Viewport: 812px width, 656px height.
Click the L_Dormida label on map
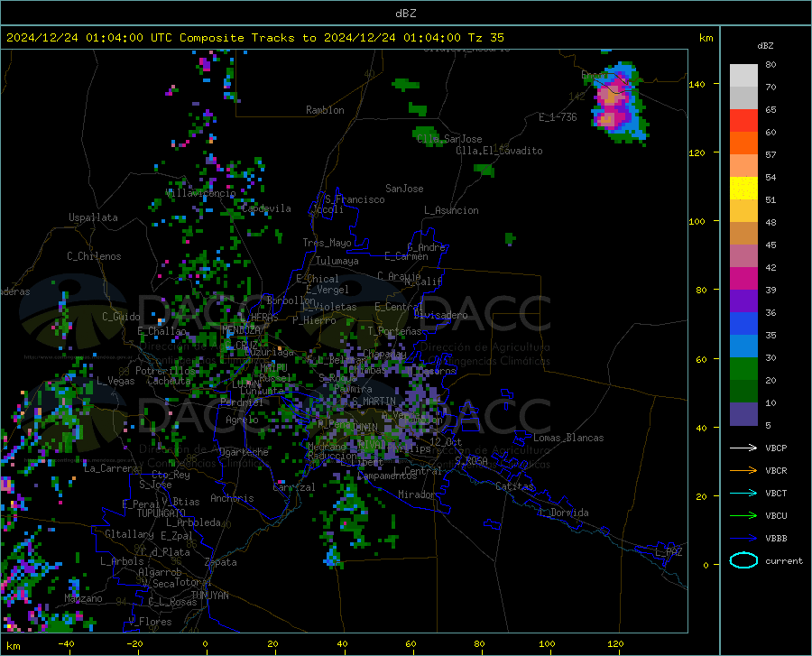click(x=563, y=513)
